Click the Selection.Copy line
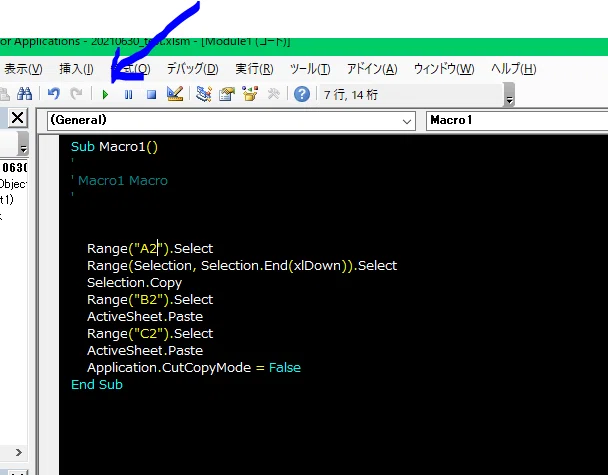Image resolution: width=608 pixels, height=475 pixels. (x=135, y=283)
